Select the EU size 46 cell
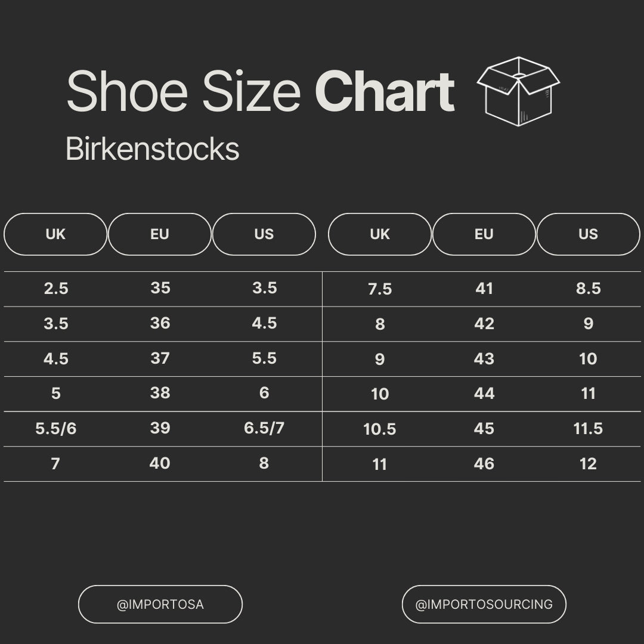Image resolution: width=644 pixels, height=644 pixels. click(484, 464)
